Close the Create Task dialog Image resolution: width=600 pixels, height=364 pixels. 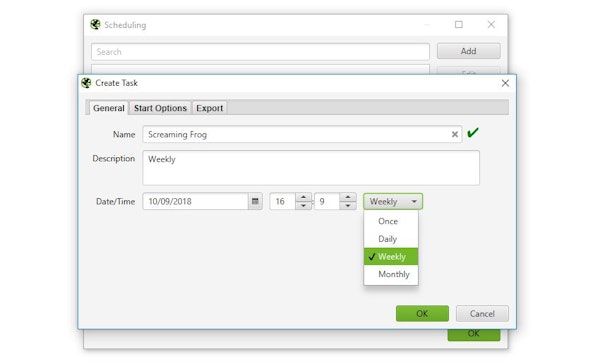tap(505, 83)
